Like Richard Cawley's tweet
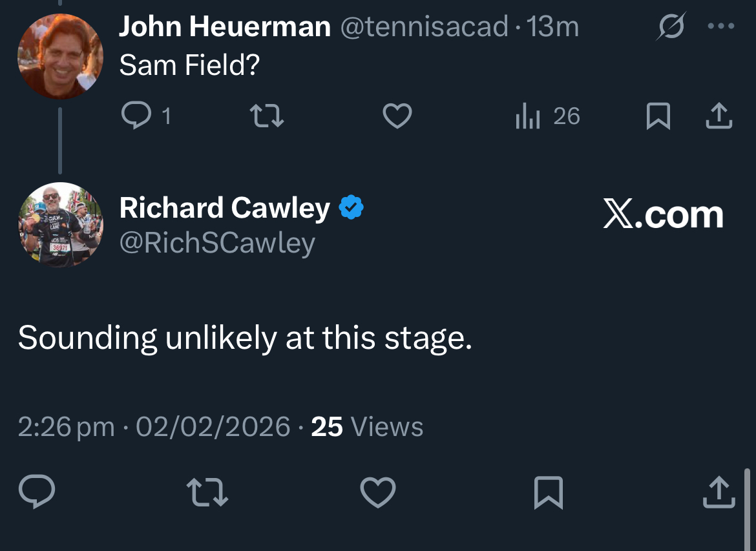The width and height of the screenshot is (756, 551). click(378, 492)
